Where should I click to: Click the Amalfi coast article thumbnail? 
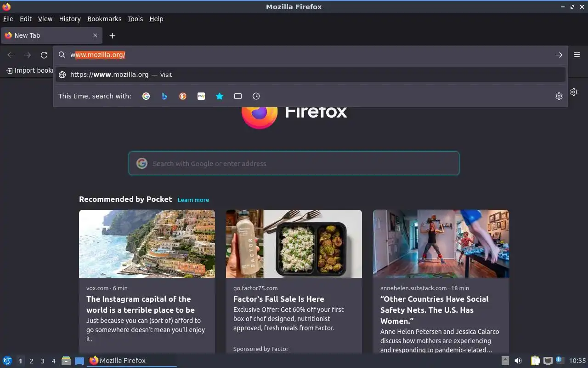[147, 244]
